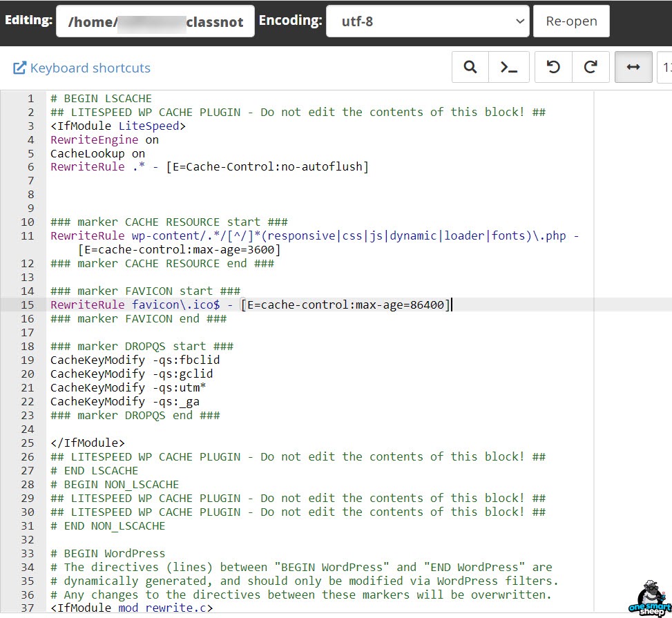Click the favicon\.ico$ RewriteRule line
The height and width of the screenshot is (618, 672).
(x=250, y=305)
